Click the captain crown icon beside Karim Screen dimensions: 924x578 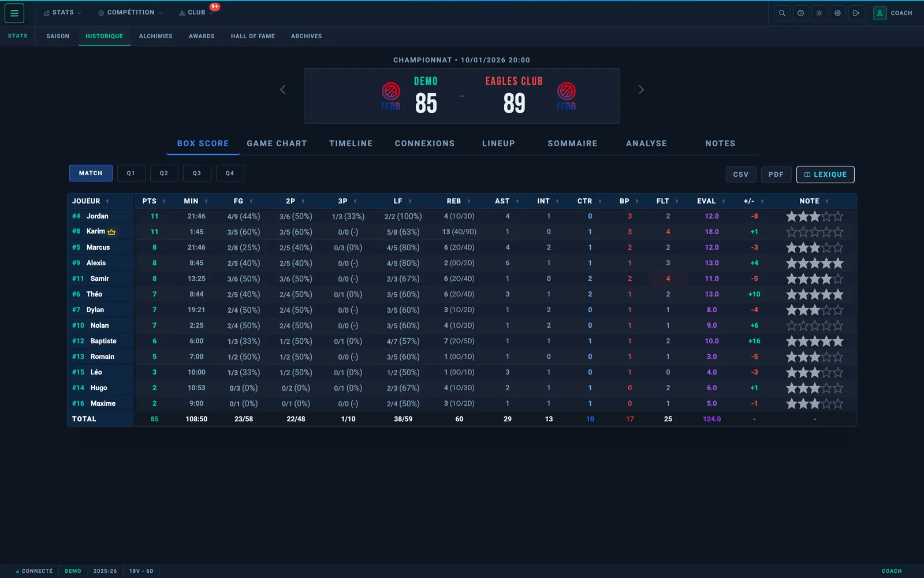point(111,232)
